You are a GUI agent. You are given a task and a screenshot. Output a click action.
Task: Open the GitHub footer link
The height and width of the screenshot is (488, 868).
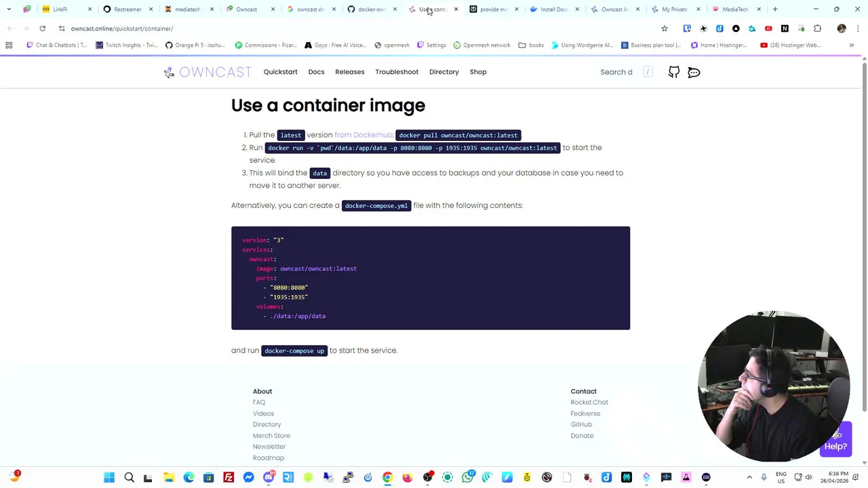(x=581, y=424)
